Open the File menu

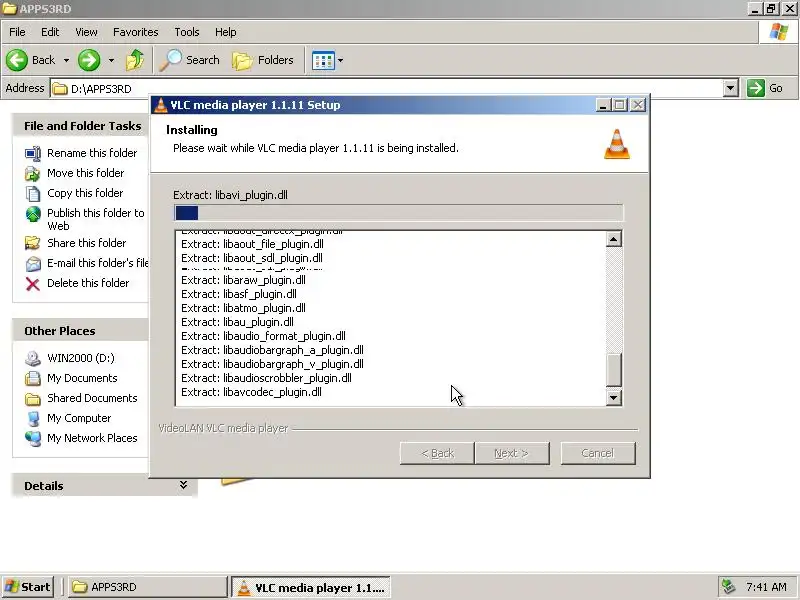[17, 32]
